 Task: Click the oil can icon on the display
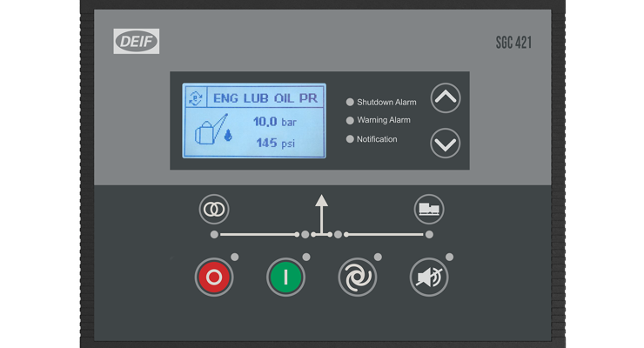click(210, 130)
